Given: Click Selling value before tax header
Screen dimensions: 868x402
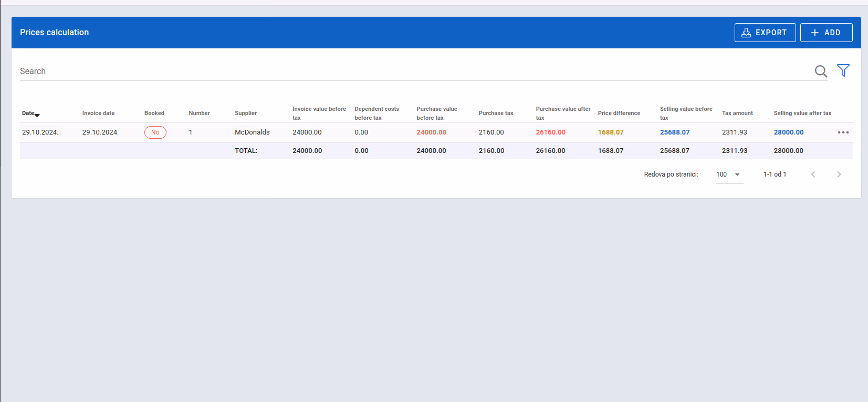Looking at the screenshot, I should [x=686, y=114].
